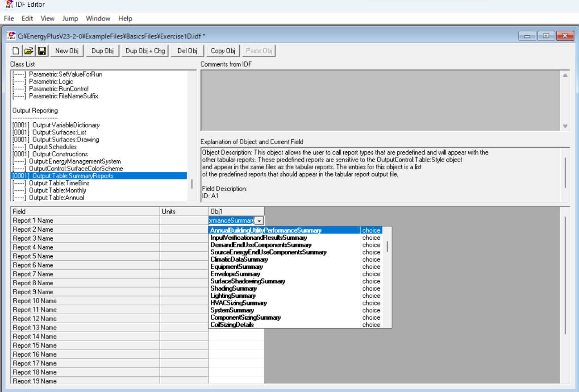Click the Save floppy disk icon

pos(42,51)
